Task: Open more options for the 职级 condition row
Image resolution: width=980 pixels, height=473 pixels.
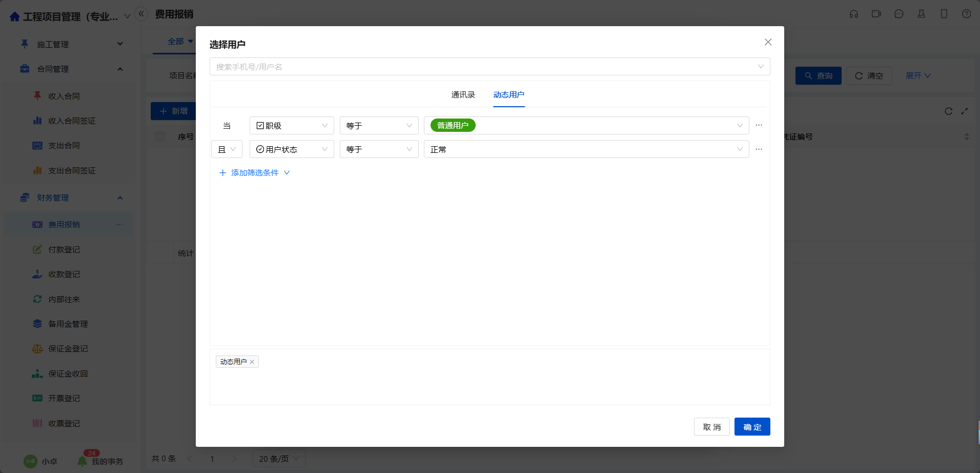Action: coord(759,125)
